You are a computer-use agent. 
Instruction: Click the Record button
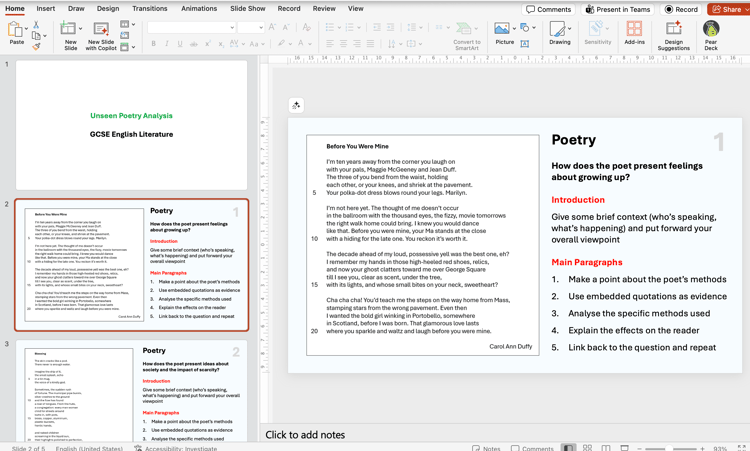[x=681, y=9]
